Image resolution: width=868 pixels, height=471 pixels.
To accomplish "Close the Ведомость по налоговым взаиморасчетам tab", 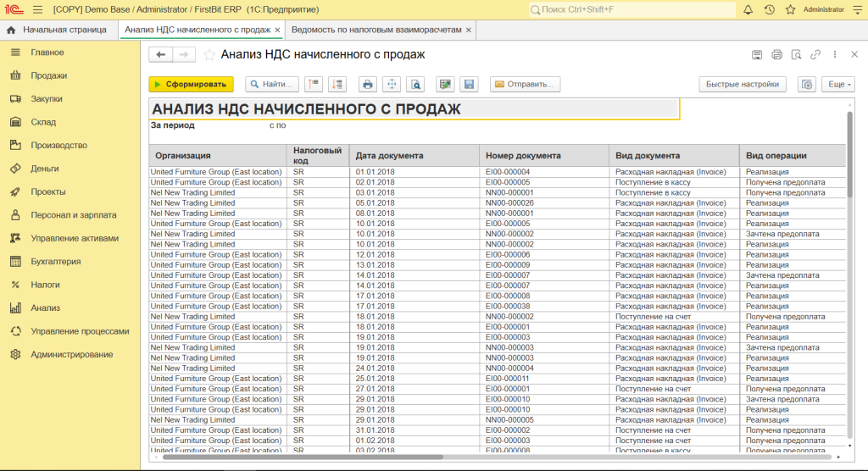I will [x=468, y=30].
